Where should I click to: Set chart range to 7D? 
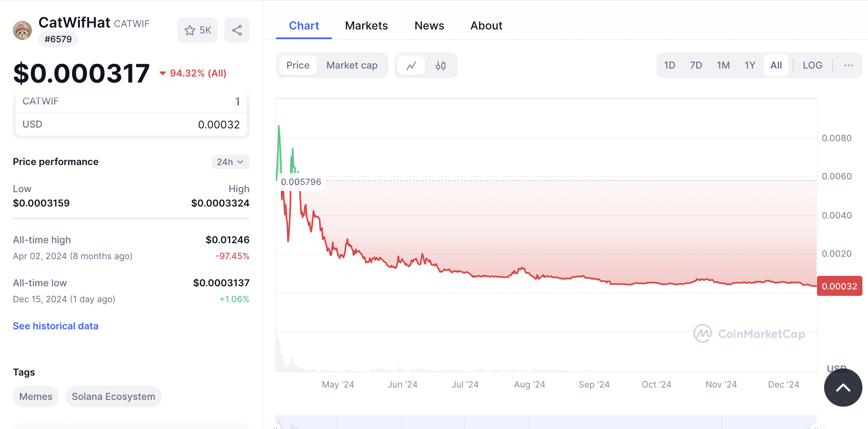click(x=696, y=65)
